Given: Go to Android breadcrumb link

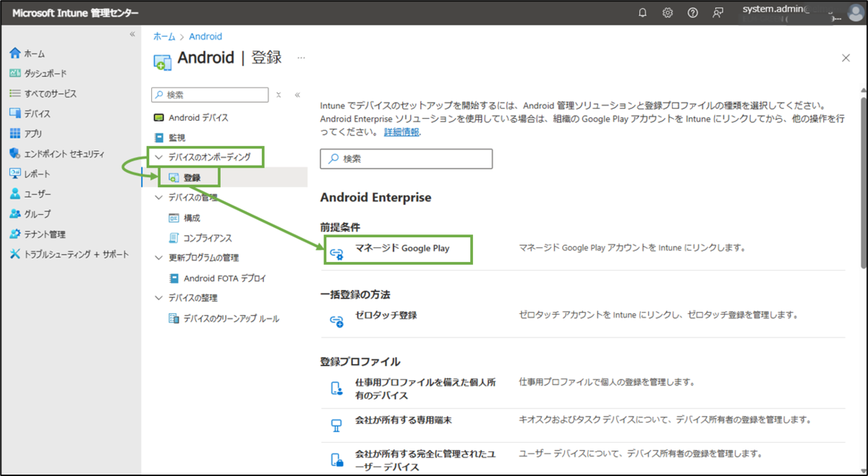Looking at the screenshot, I should [x=205, y=36].
